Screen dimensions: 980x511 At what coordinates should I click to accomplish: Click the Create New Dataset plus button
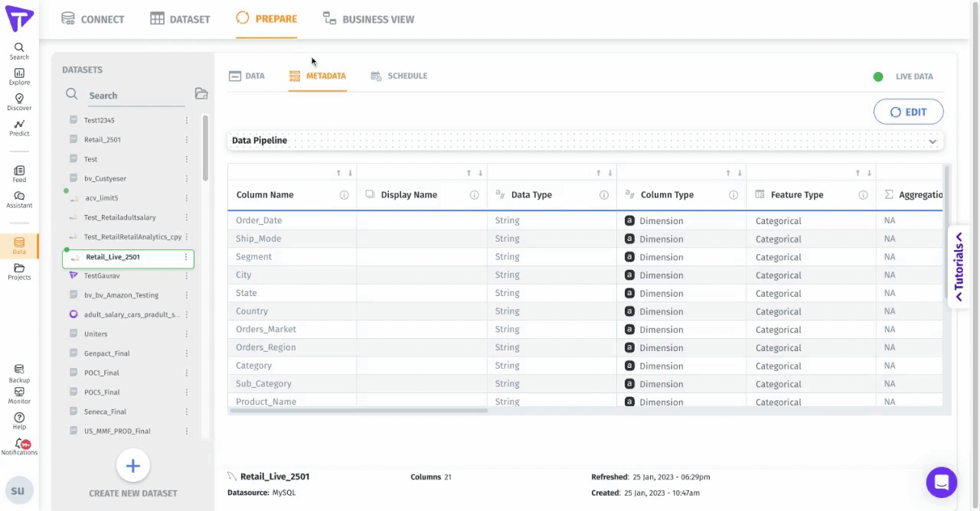click(x=132, y=466)
